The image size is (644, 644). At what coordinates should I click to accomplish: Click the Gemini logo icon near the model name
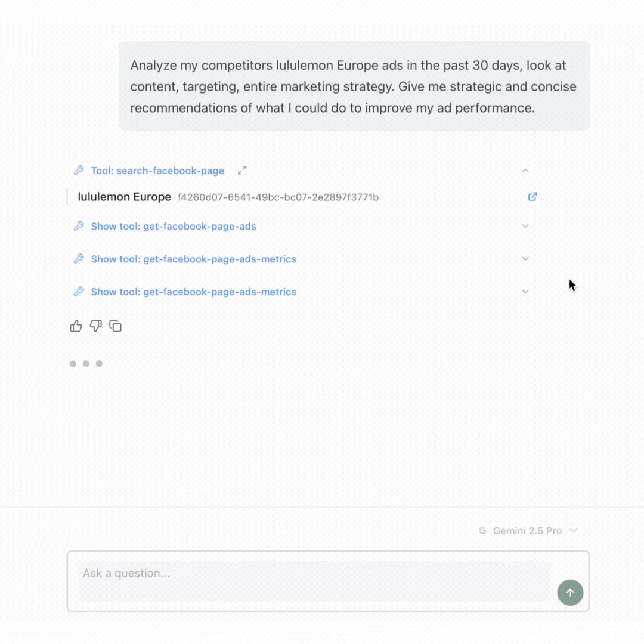[482, 530]
